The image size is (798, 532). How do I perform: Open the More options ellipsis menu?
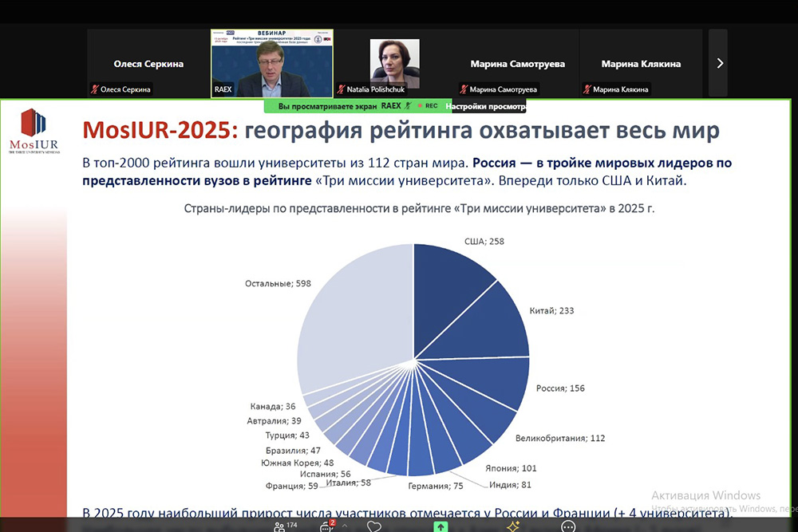click(568, 526)
